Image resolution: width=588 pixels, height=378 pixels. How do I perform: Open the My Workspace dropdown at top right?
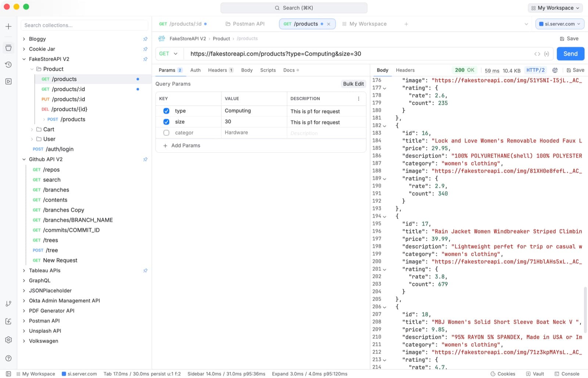(x=556, y=8)
